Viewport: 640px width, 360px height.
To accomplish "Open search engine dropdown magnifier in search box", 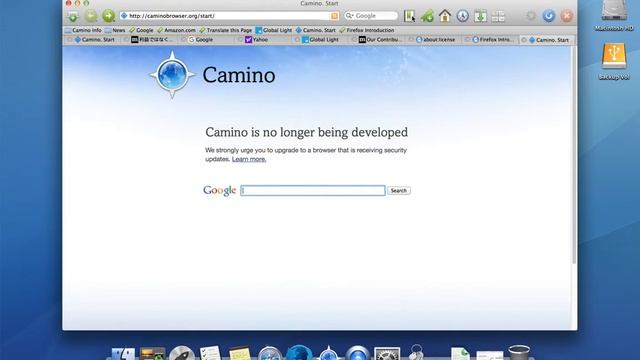I will [349, 16].
